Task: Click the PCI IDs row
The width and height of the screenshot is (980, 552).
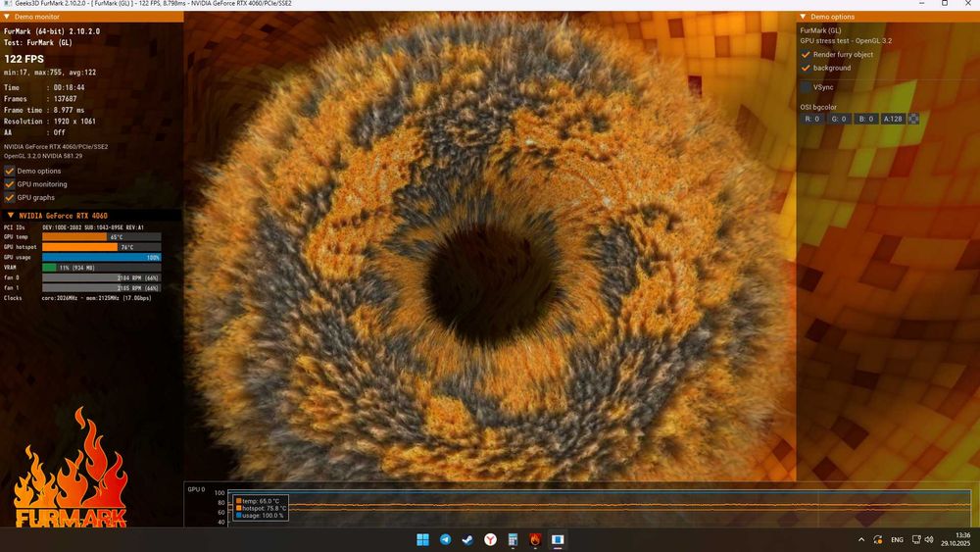Action: [73, 227]
